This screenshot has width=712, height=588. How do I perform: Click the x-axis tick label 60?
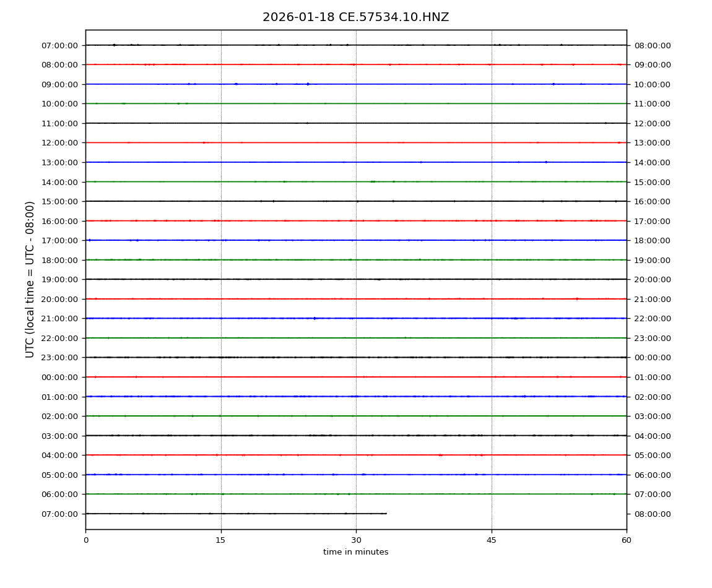pyautogui.click(x=627, y=540)
